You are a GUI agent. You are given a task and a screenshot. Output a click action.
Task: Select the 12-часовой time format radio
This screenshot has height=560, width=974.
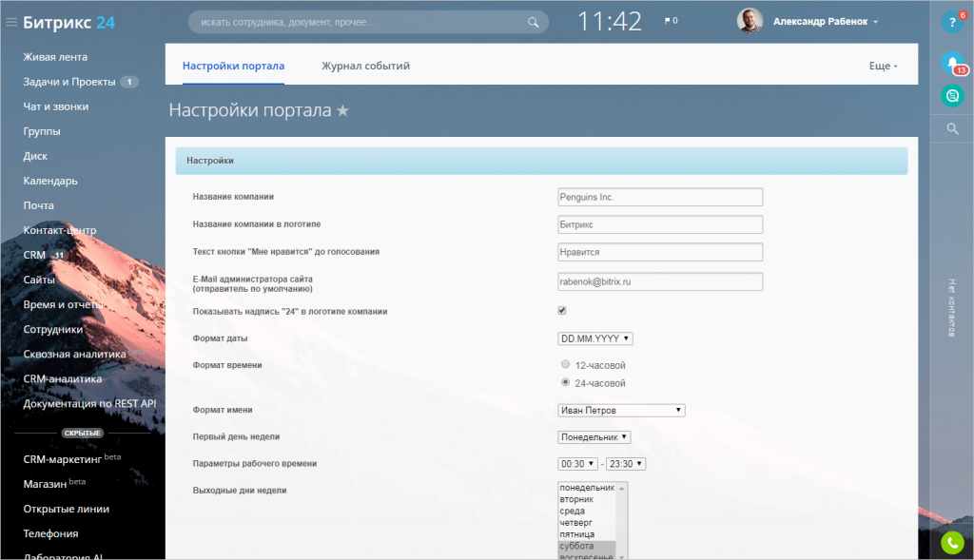click(x=565, y=364)
